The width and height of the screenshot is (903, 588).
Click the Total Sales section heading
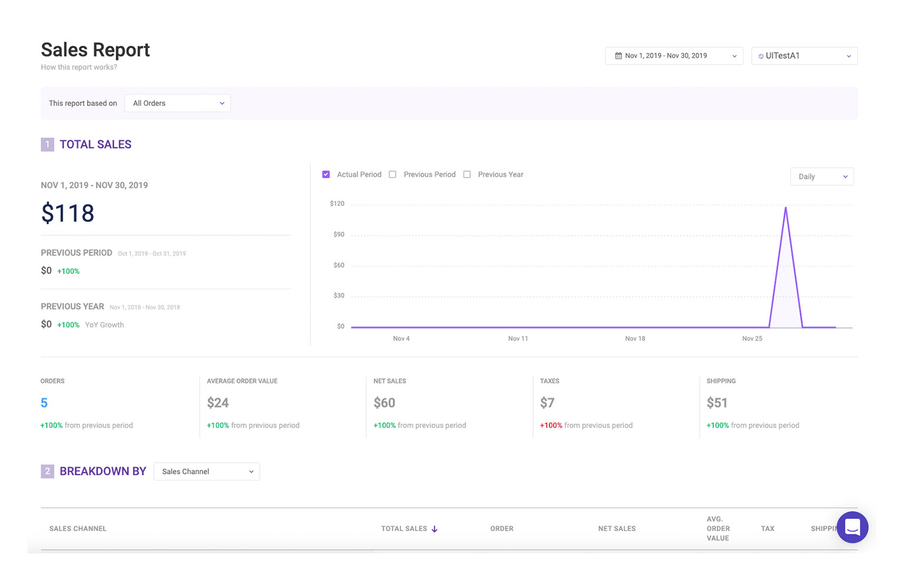(95, 145)
